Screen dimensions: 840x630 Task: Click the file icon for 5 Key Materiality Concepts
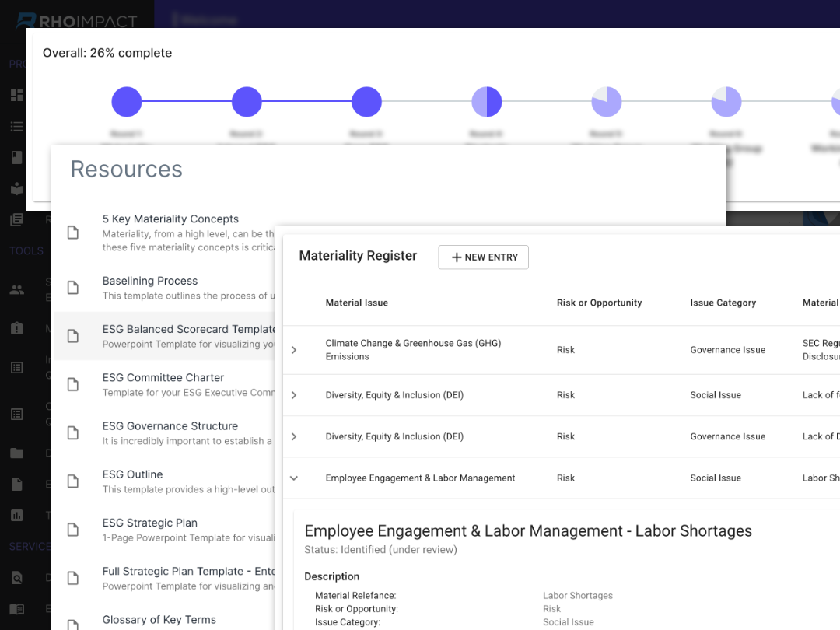(73, 233)
